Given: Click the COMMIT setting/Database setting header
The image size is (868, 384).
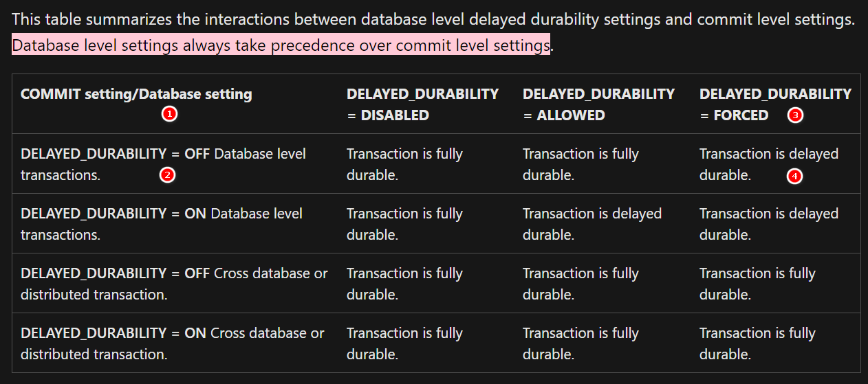Looking at the screenshot, I should (136, 94).
